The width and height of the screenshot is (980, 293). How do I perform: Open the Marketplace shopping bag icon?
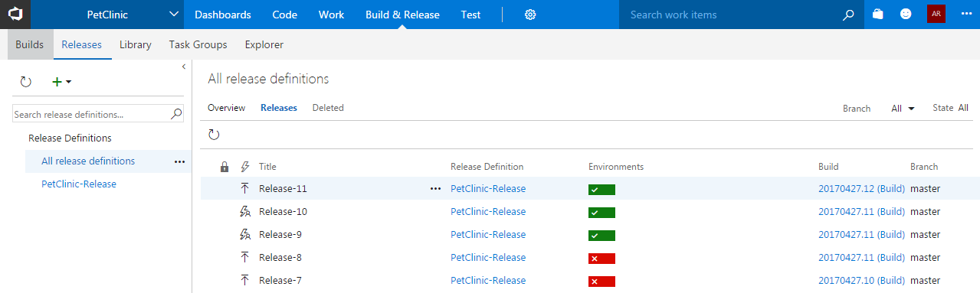(x=877, y=15)
